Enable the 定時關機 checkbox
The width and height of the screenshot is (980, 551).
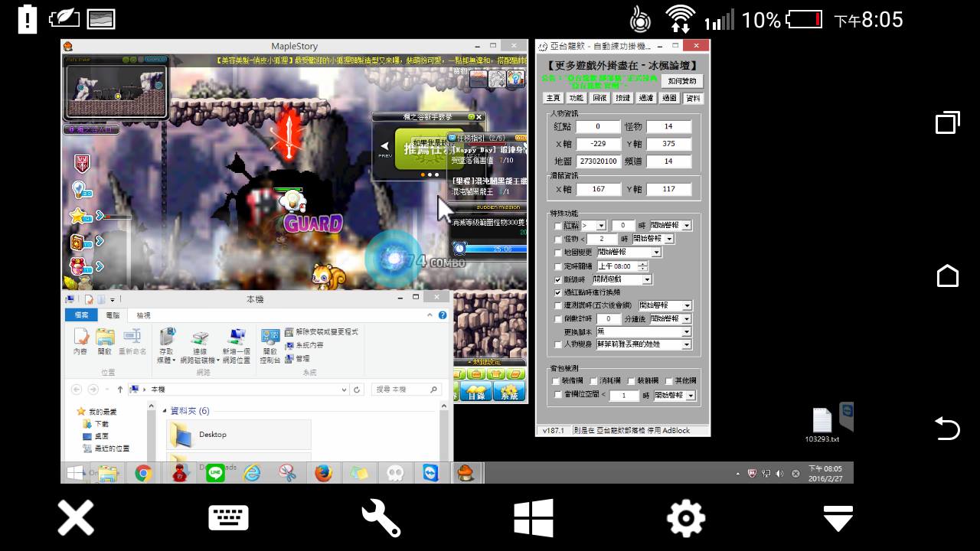[558, 266]
